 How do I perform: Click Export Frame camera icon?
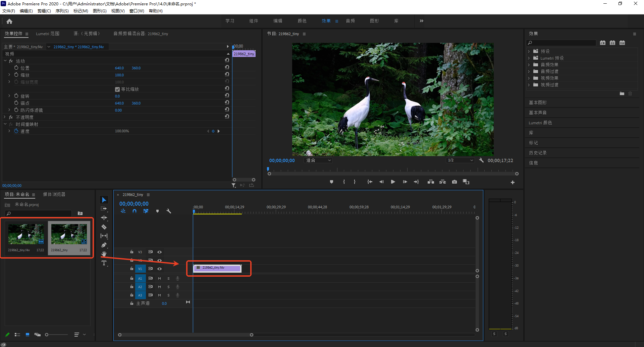point(454,182)
